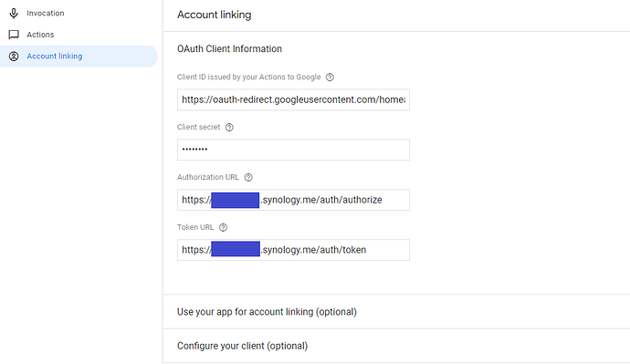Viewport: 630px width, 364px height.
Task: Click into the Token URL field
Action: 293,250
